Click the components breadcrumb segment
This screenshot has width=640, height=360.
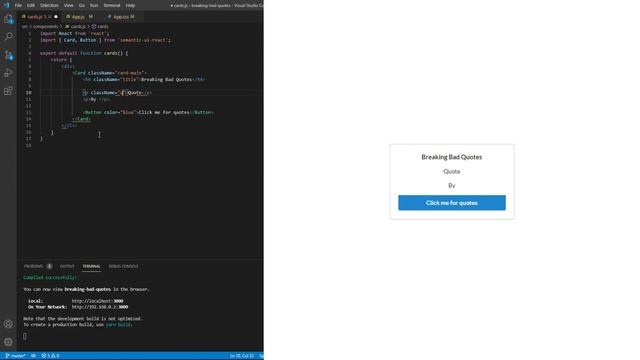[x=45, y=27]
